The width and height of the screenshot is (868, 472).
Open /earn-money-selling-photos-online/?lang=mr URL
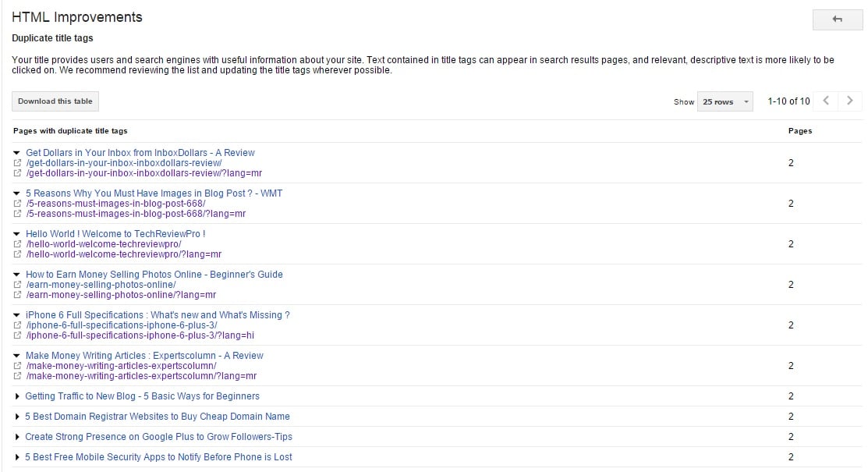[x=121, y=294]
